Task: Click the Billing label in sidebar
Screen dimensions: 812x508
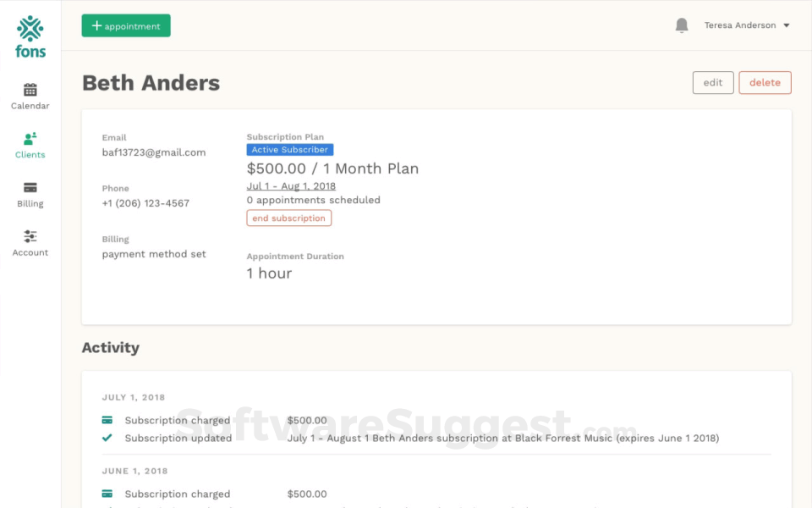Action: [x=30, y=204]
